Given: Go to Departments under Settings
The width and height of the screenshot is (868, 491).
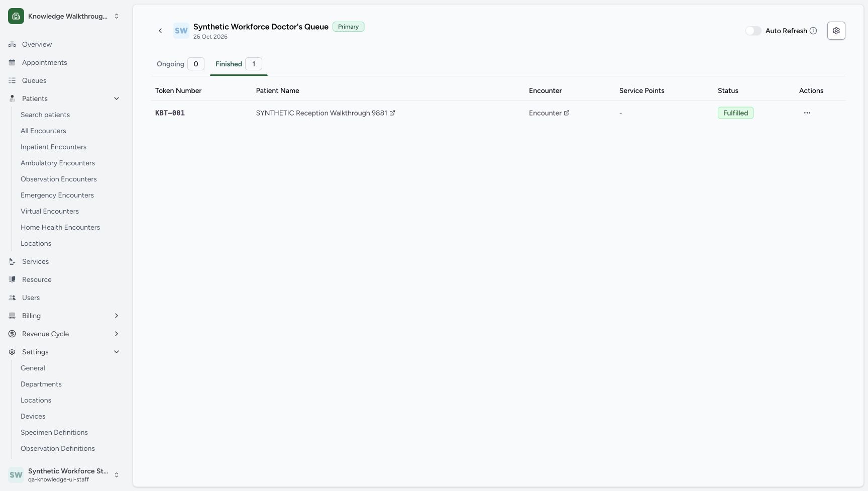Looking at the screenshot, I should [x=41, y=384].
